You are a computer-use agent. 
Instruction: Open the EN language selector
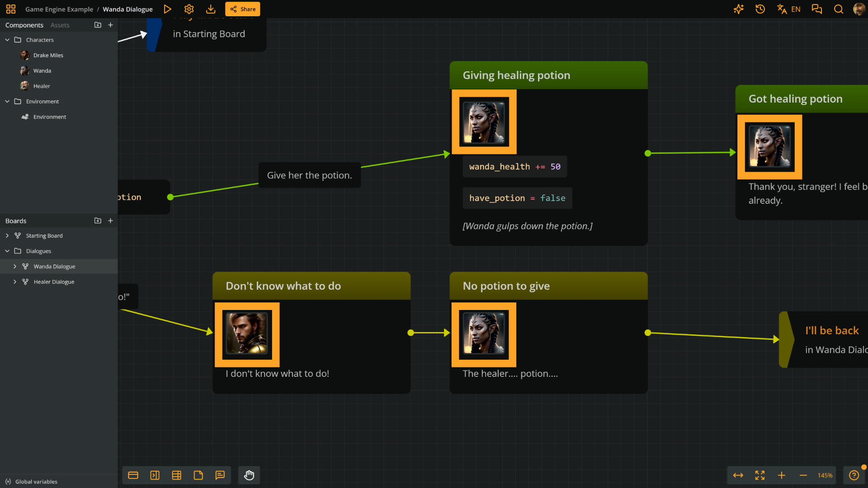click(789, 9)
